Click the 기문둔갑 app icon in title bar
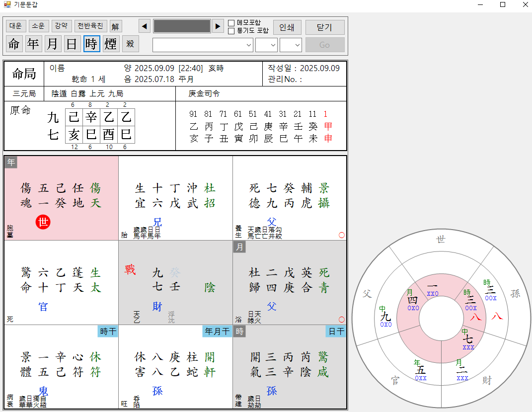Image resolution: width=532 pixels, height=412 pixels. [7, 4]
